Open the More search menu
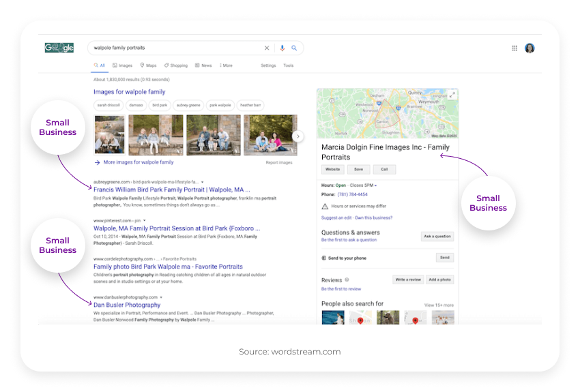 (x=226, y=65)
